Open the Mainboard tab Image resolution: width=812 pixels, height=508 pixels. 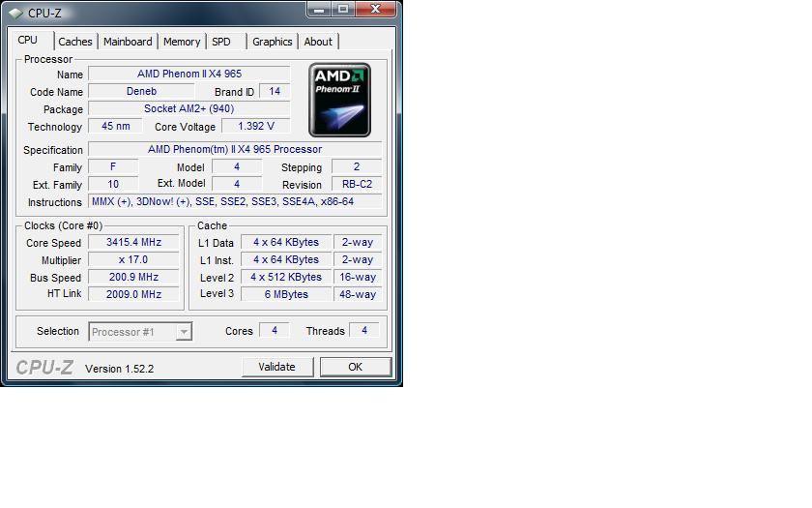pos(128,42)
